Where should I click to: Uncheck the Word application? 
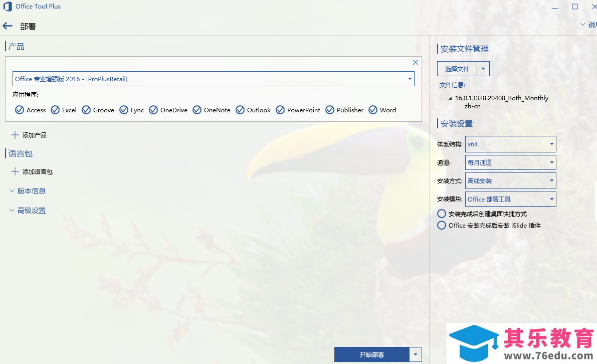tap(373, 110)
